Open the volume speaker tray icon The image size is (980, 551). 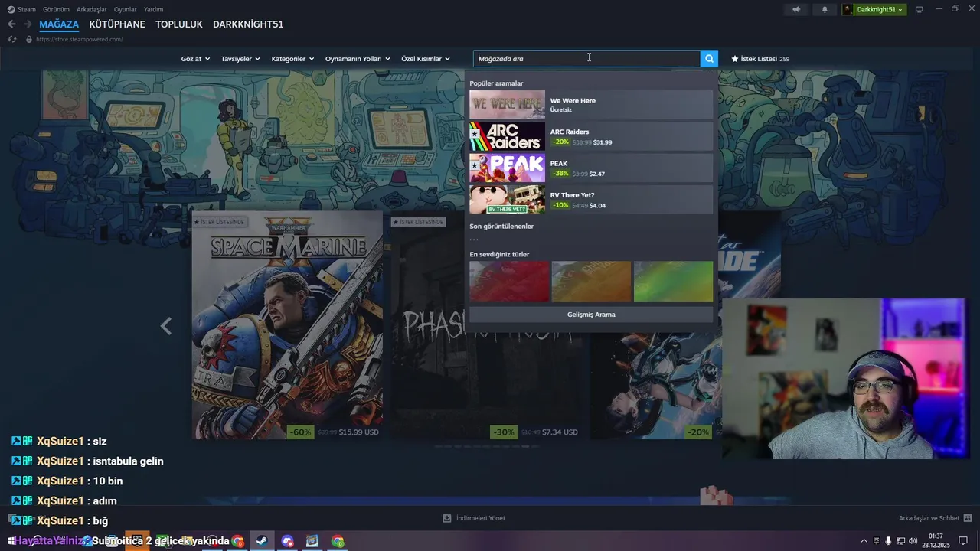point(913,541)
